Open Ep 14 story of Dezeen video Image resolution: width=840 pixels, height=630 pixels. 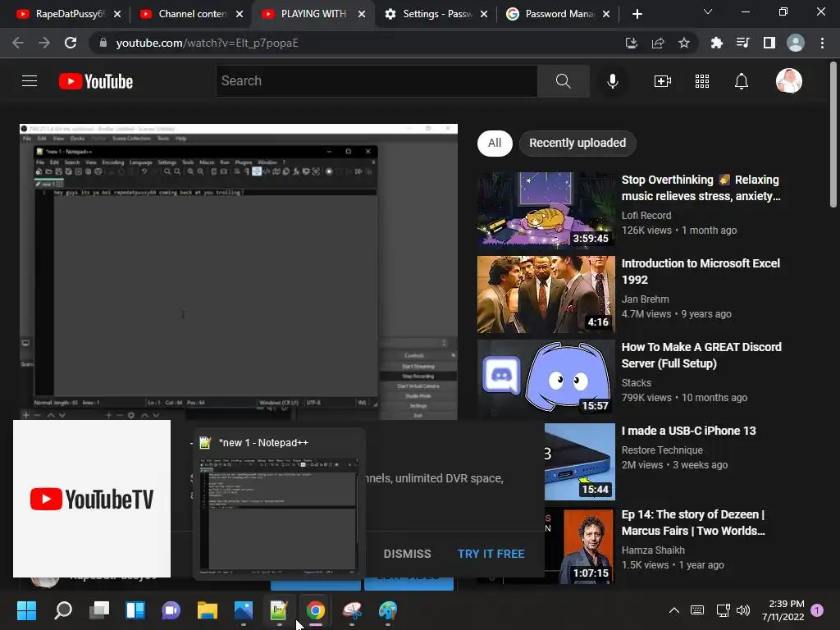[x=693, y=523]
